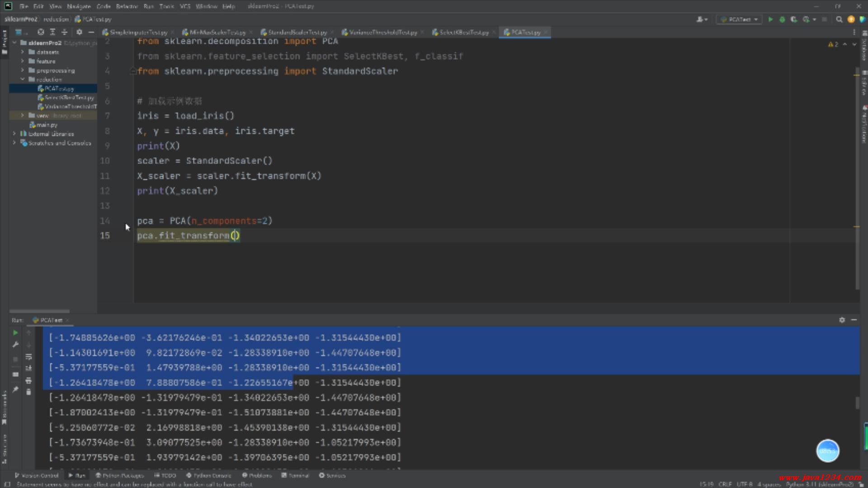This screenshot has height=488, width=868.
Task: Collapse the reduction folder
Action: point(23,80)
